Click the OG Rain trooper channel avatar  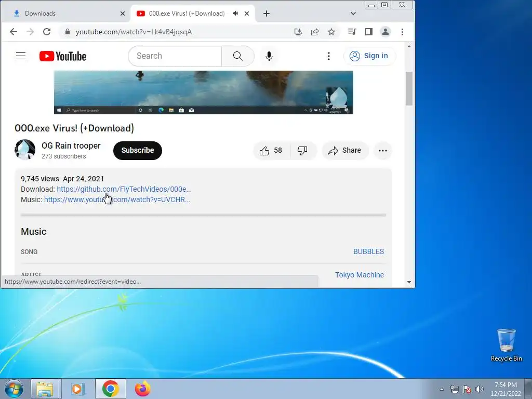[x=25, y=149]
